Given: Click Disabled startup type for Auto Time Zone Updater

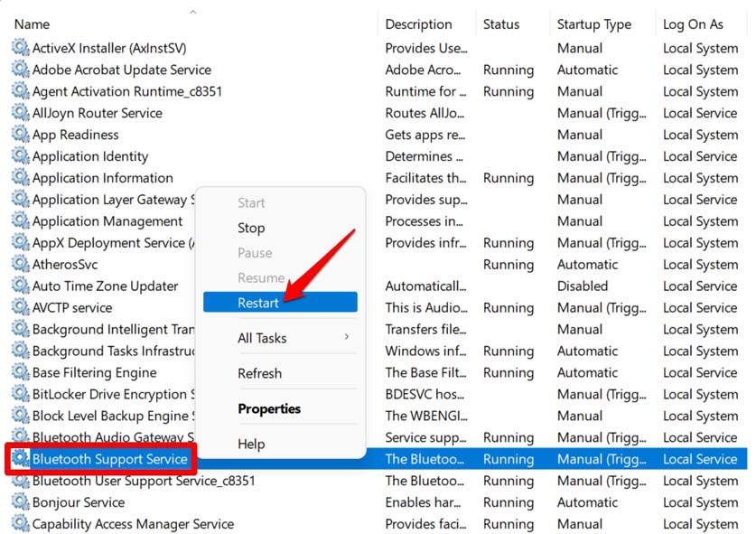Looking at the screenshot, I should (583, 286).
